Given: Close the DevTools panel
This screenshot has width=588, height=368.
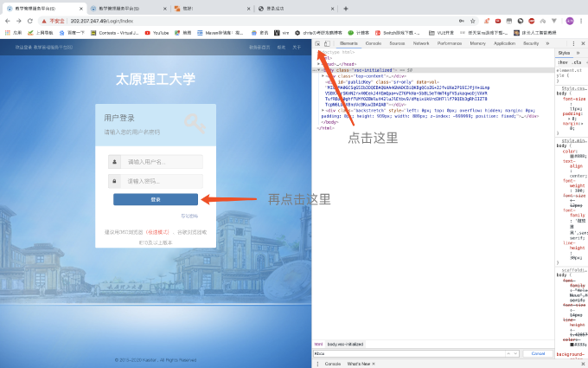Looking at the screenshot, I should tap(583, 43).
